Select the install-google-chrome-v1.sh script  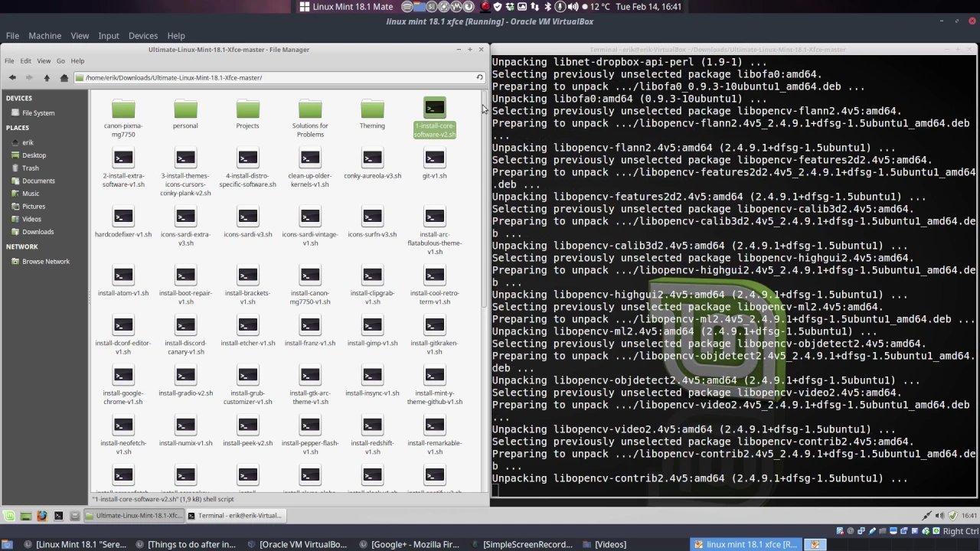pyautogui.click(x=123, y=386)
